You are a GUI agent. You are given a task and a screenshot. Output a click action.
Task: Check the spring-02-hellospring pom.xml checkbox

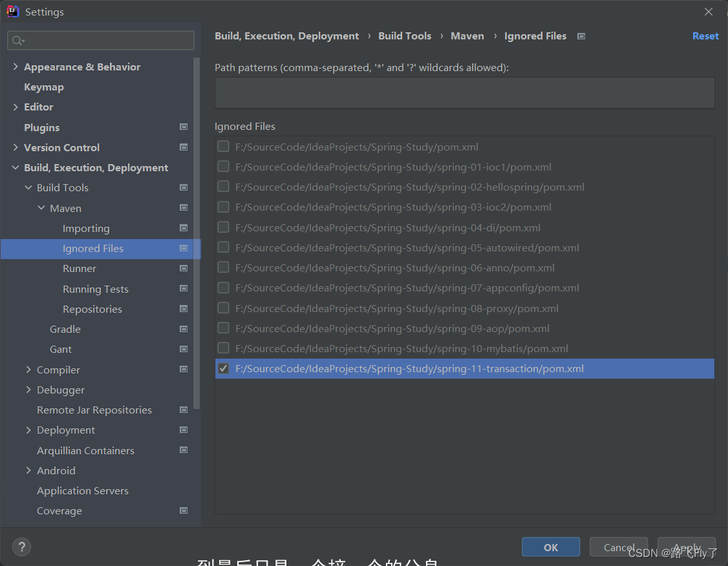coord(223,187)
